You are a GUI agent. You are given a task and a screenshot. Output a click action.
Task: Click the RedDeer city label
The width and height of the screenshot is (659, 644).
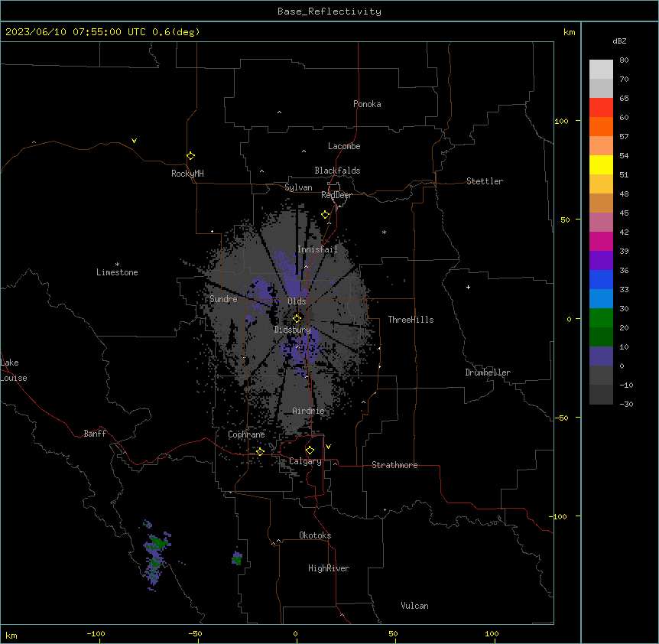coord(336,195)
